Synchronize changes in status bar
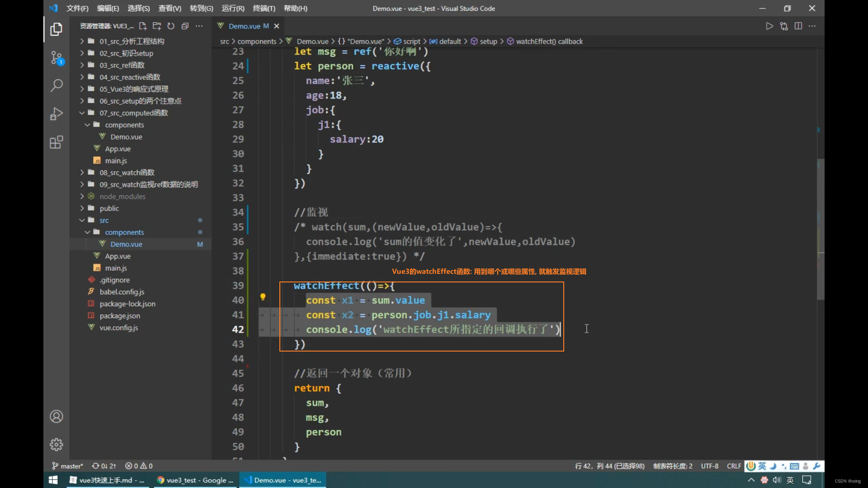 point(104,466)
